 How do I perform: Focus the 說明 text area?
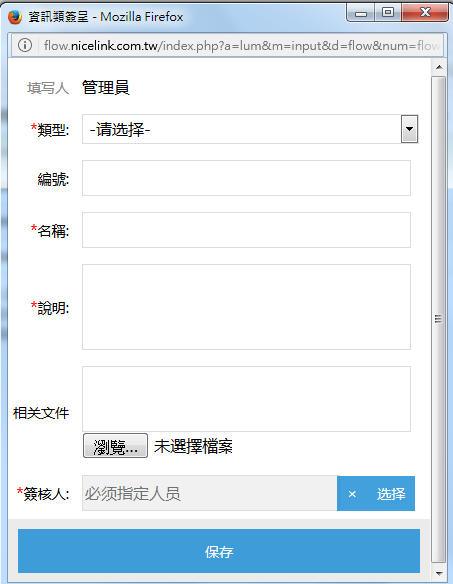(246, 307)
